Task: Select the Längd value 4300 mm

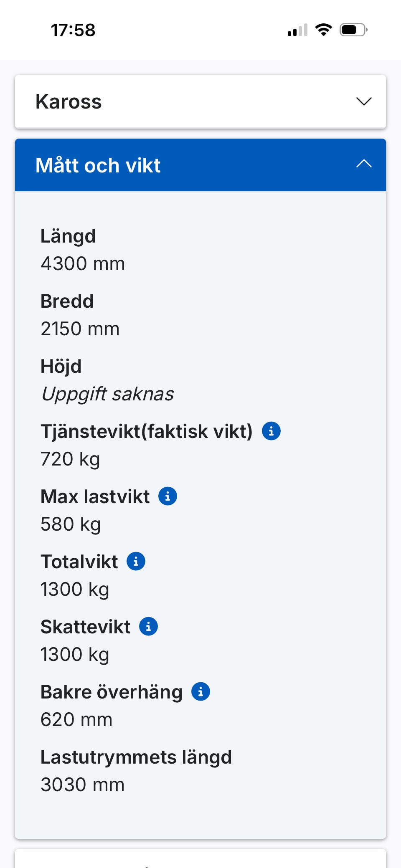Action: (x=83, y=264)
